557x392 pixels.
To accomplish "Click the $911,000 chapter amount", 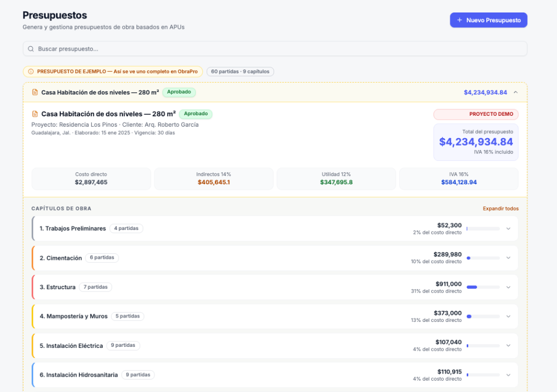I will pyautogui.click(x=449, y=284).
